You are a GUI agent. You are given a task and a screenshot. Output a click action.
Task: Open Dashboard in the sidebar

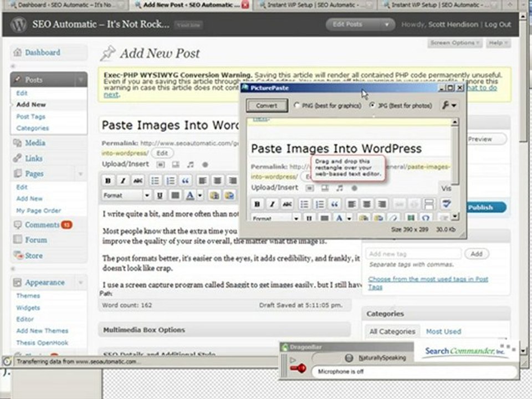pyautogui.click(x=43, y=53)
